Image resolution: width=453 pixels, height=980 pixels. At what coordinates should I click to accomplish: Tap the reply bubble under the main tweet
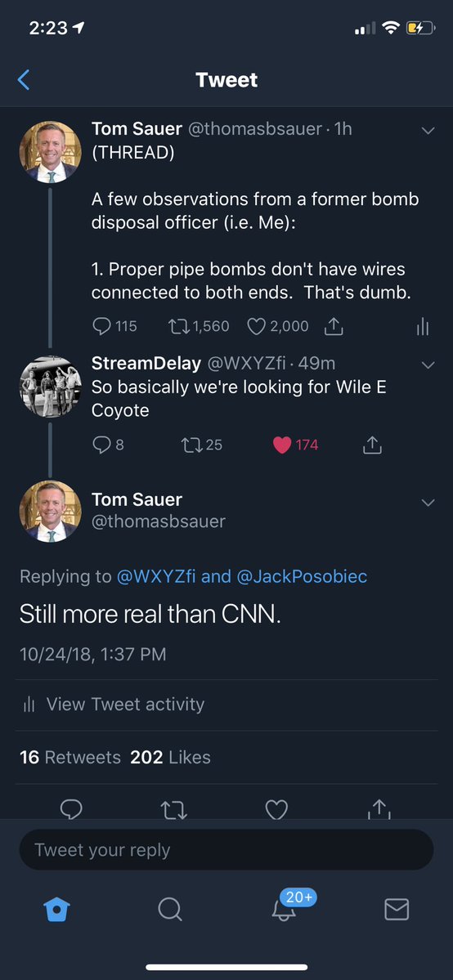71,809
